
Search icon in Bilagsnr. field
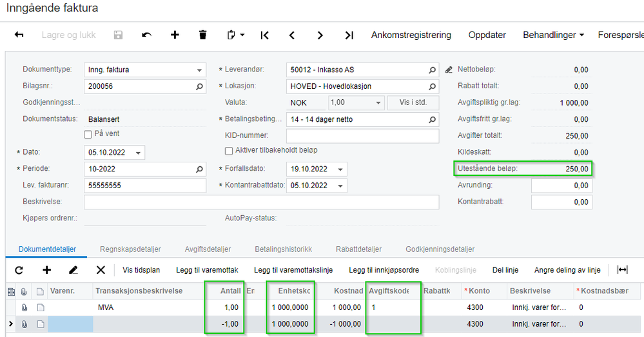[x=199, y=86]
